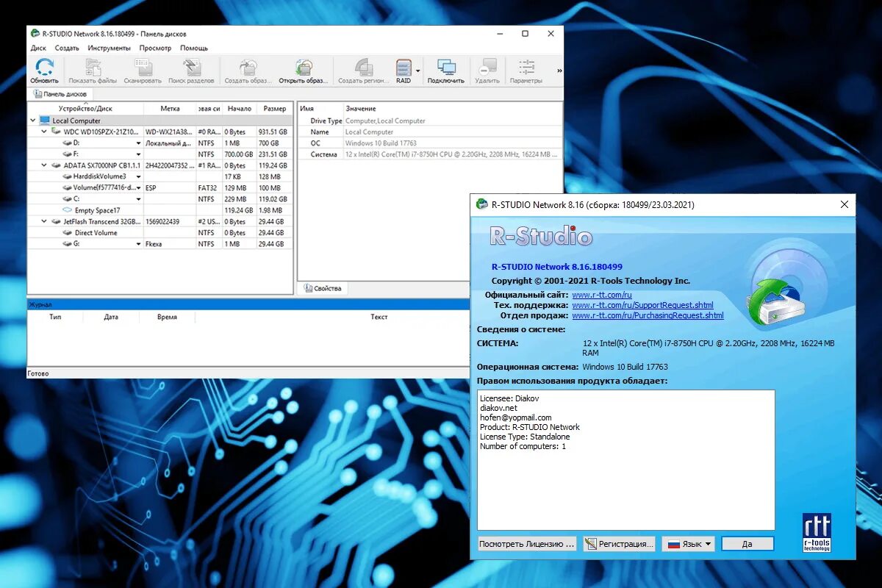This screenshot has height=588, width=882.
Task: Click the Windows 10 Build 17763 value in properties
Action: tap(381, 143)
